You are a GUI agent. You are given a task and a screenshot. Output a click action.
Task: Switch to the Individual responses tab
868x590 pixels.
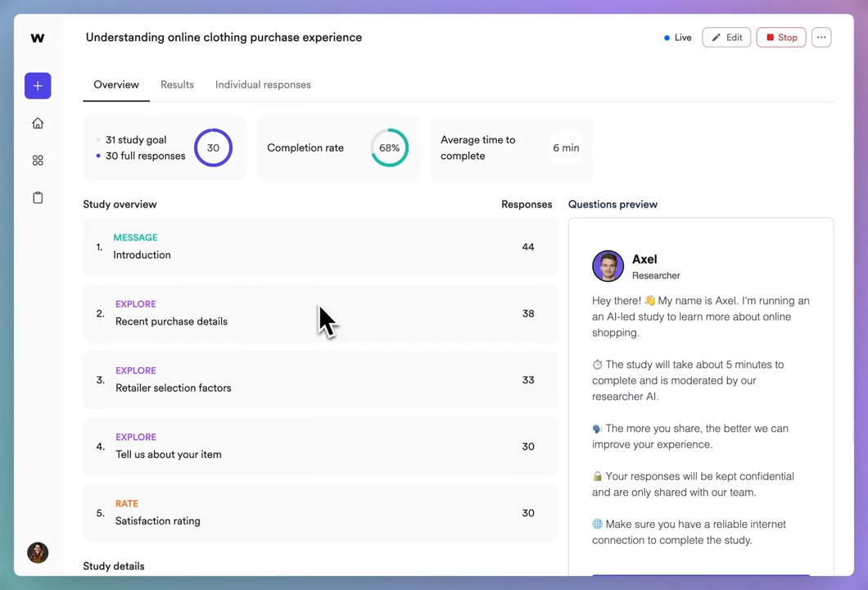pos(263,84)
